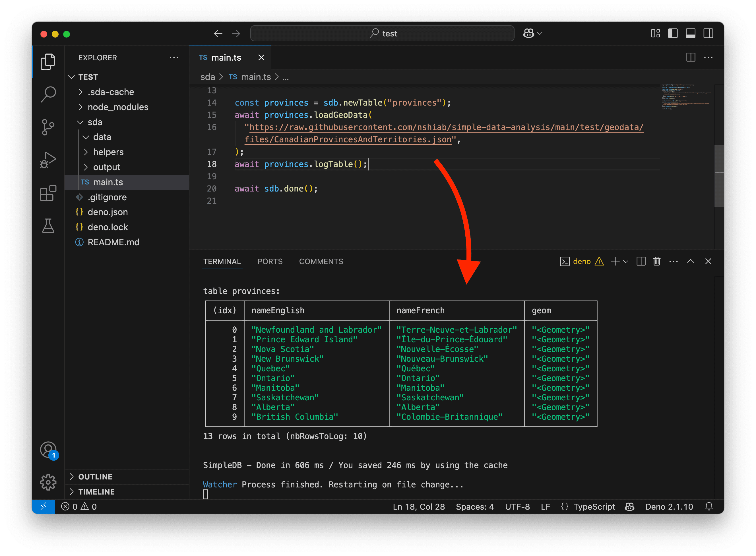This screenshot has width=756, height=556.
Task: Switch to the COMMENTS panel tab
Action: click(321, 261)
